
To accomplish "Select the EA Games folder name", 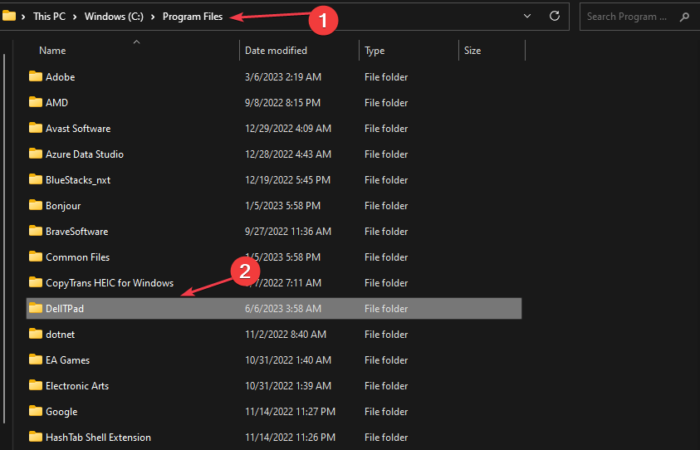I will point(67,360).
